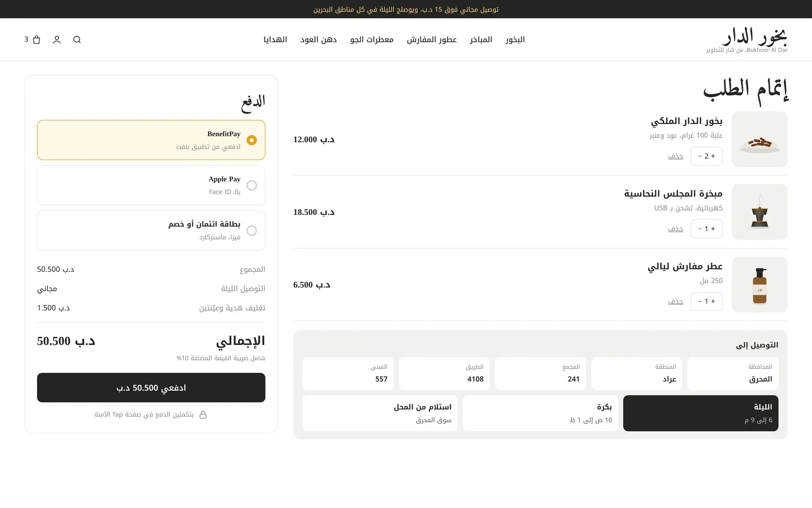Decrease quantity of عطر مفارش ليالي
This screenshot has width=812, height=508.
click(700, 301)
